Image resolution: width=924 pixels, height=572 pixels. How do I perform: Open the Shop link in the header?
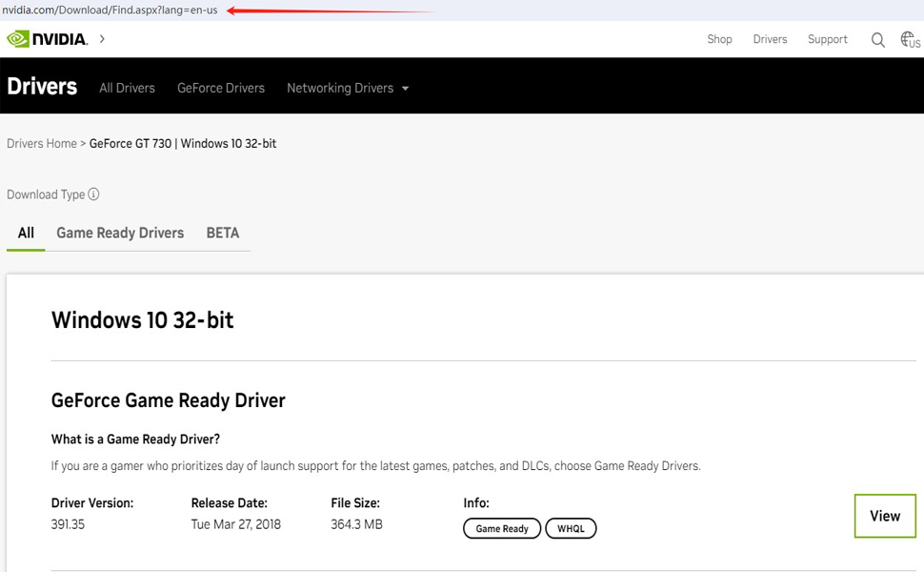(x=719, y=39)
